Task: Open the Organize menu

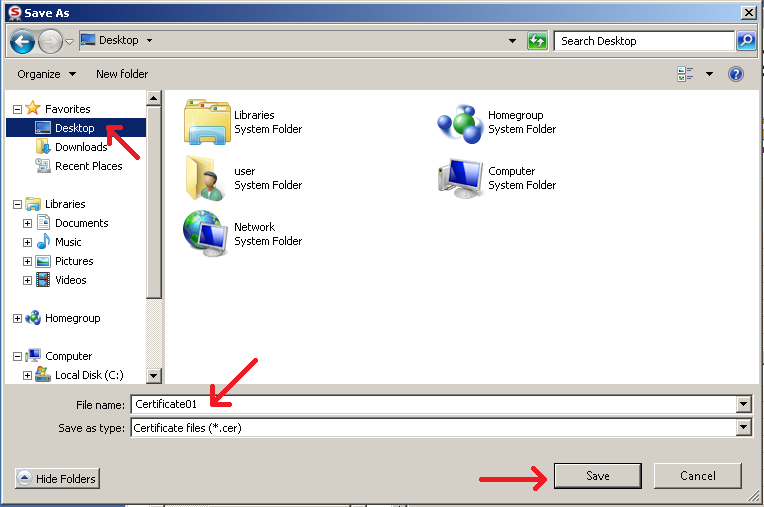Action: pyautogui.click(x=46, y=74)
